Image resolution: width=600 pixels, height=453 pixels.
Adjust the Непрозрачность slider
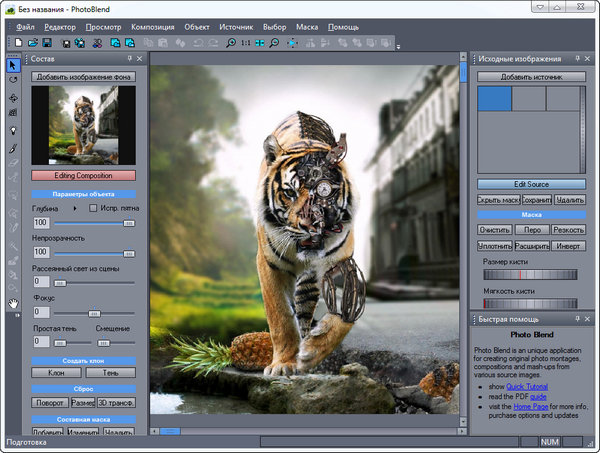[128, 252]
